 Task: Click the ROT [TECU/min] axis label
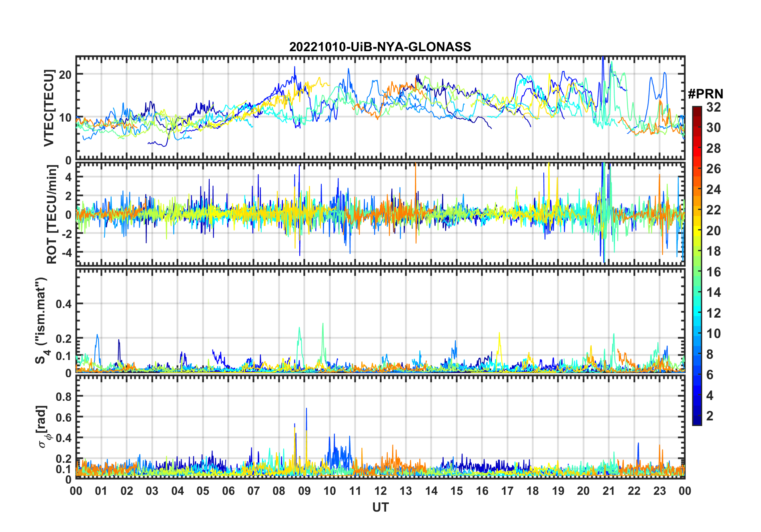[x=52, y=214]
